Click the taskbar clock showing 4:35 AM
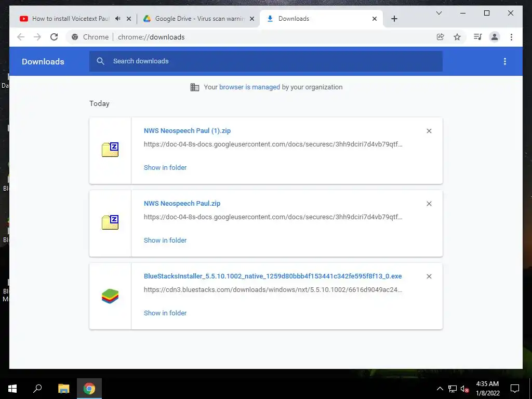Screen dimensions: 532x399 coord(487,389)
